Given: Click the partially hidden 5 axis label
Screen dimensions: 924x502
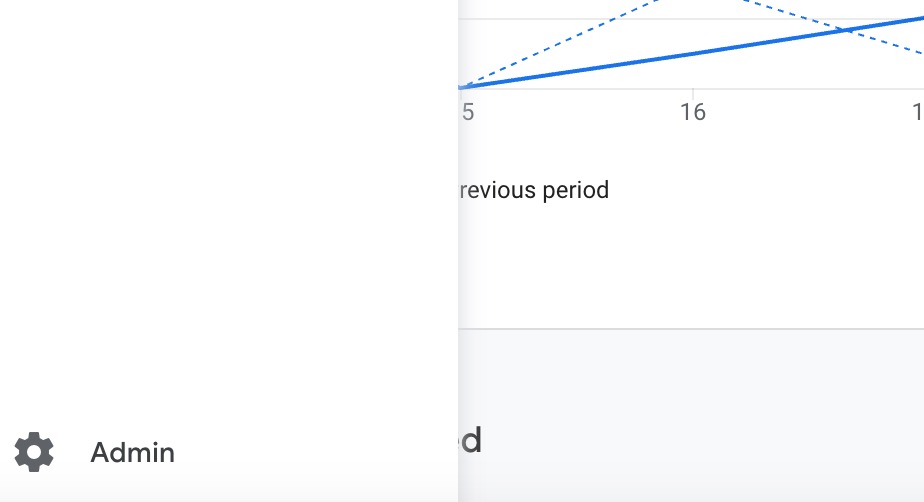Looking at the screenshot, I should pos(468,112).
